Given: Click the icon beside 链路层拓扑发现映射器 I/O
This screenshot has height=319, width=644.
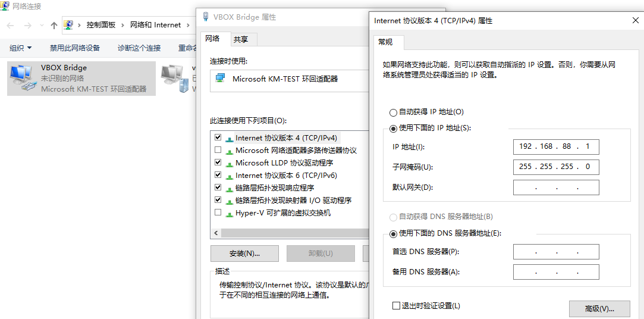Looking at the screenshot, I should click(229, 201).
